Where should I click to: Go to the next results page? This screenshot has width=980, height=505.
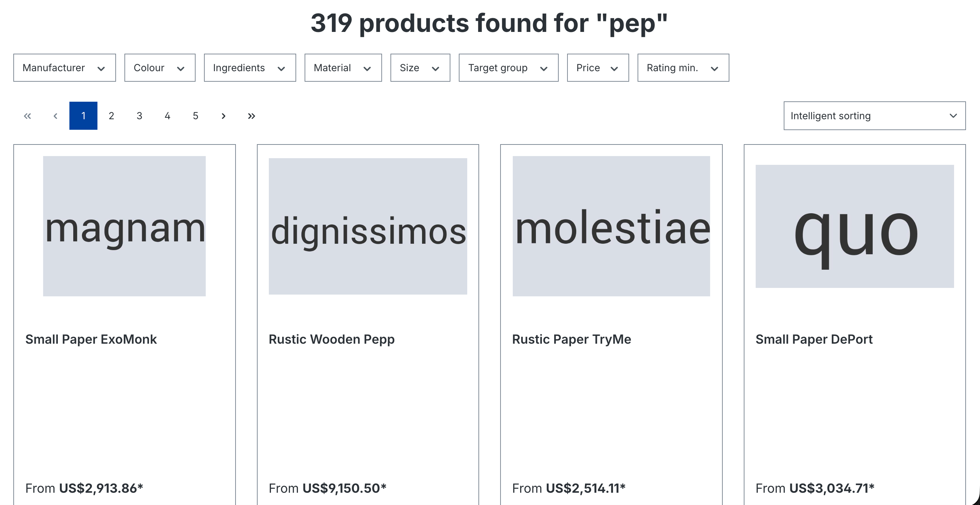(x=223, y=116)
